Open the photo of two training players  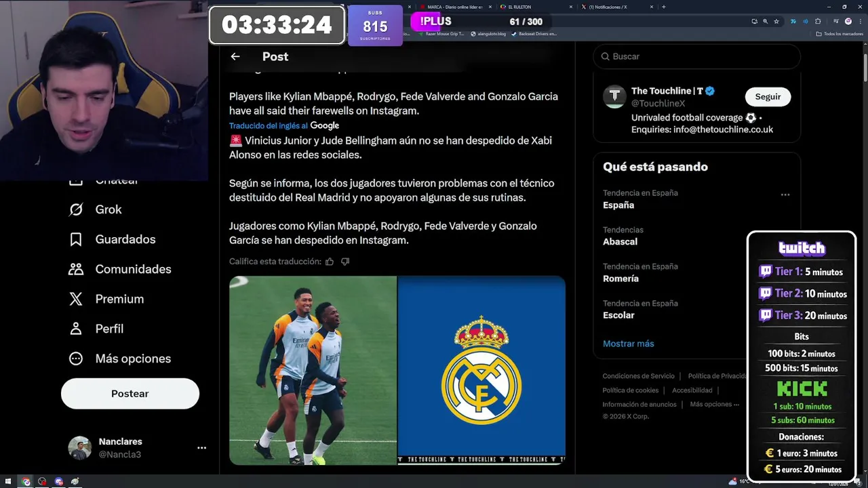(x=313, y=370)
